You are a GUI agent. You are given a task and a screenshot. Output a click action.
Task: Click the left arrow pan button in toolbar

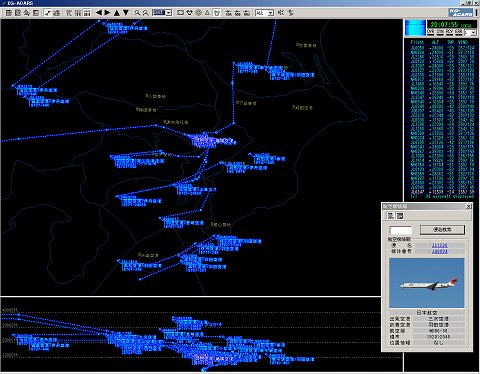click(x=99, y=13)
